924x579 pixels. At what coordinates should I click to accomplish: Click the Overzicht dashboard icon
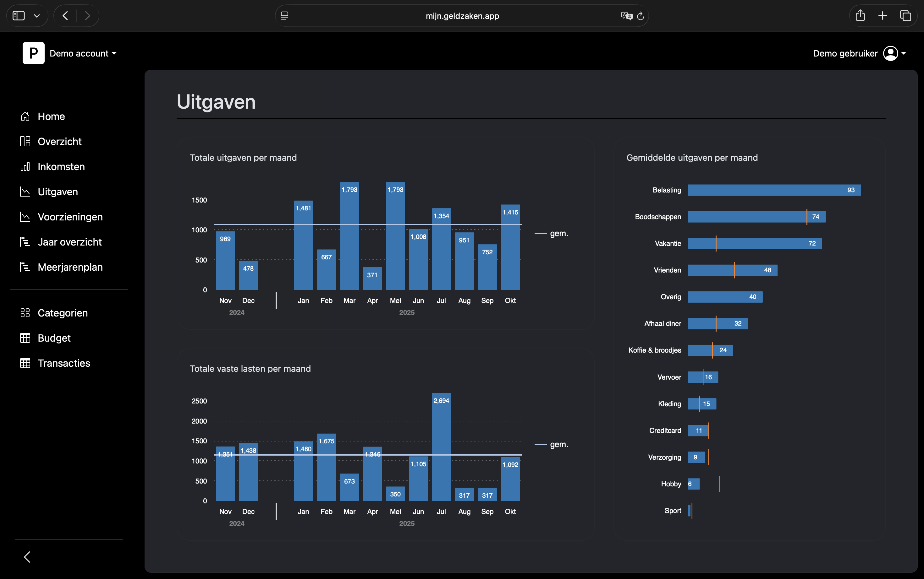pos(25,142)
